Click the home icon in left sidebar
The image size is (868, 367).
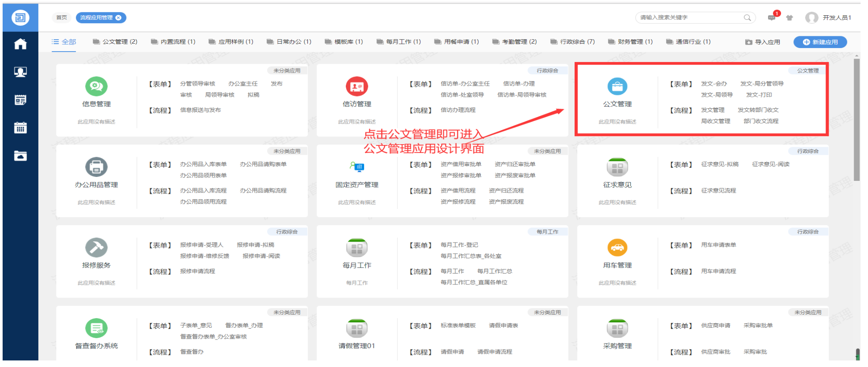coord(20,44)
